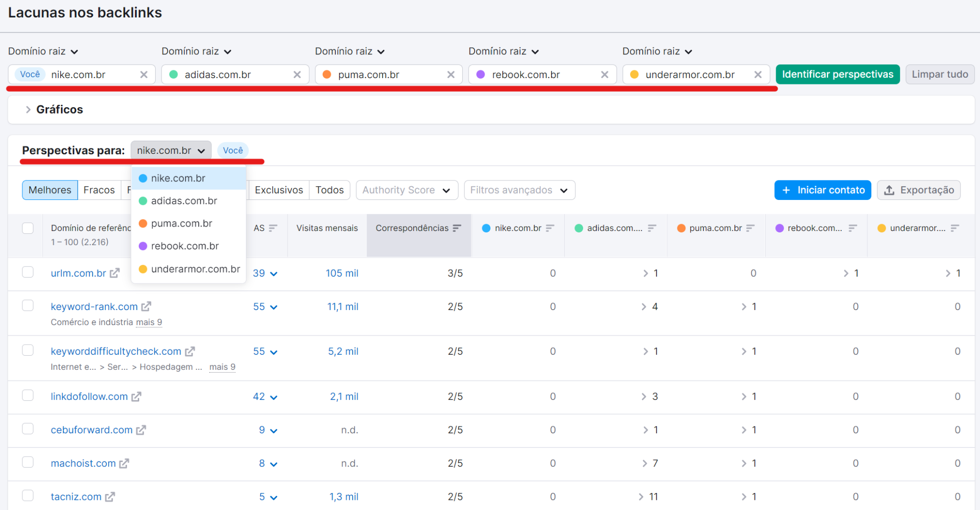This screenshot has height=510, width=980.
Task: Click the Iniciar contato button
Action: pos(822,190)
